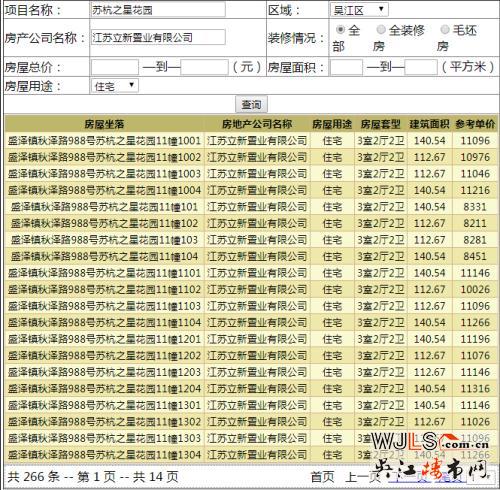Click the 项目名称 input field
This screenshot has width=500, height=490.
tap(158, 10)
